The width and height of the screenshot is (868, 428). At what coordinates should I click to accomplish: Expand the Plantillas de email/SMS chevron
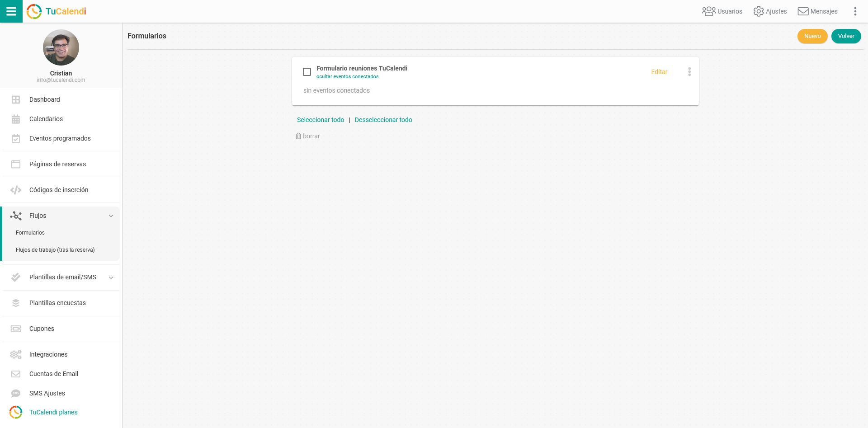[111, 277]
